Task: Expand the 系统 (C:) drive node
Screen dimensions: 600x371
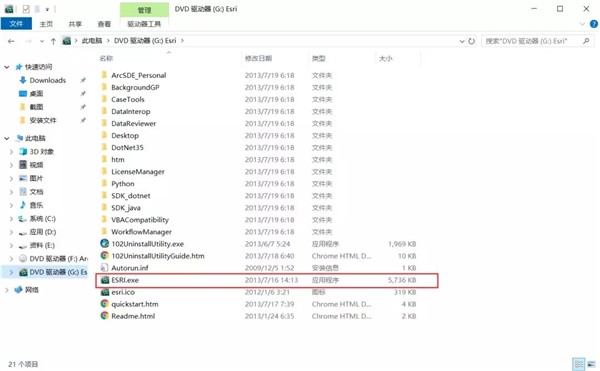Action: [11, 219]
